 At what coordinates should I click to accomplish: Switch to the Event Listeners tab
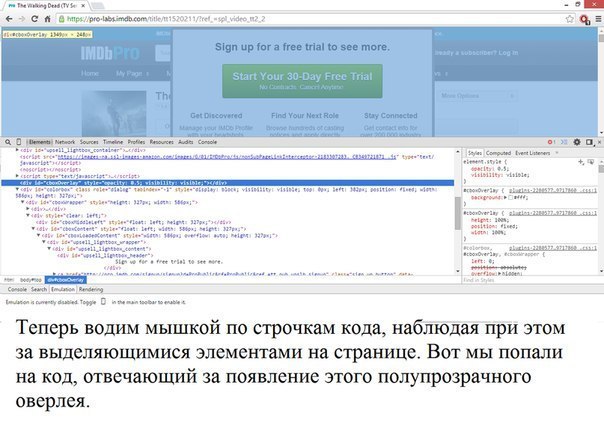[532, 153]
